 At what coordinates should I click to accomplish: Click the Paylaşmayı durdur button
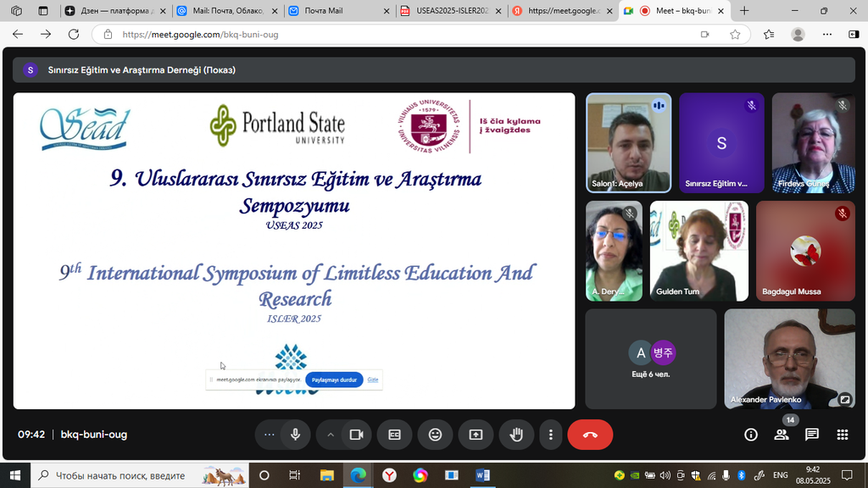coord(334,380)
